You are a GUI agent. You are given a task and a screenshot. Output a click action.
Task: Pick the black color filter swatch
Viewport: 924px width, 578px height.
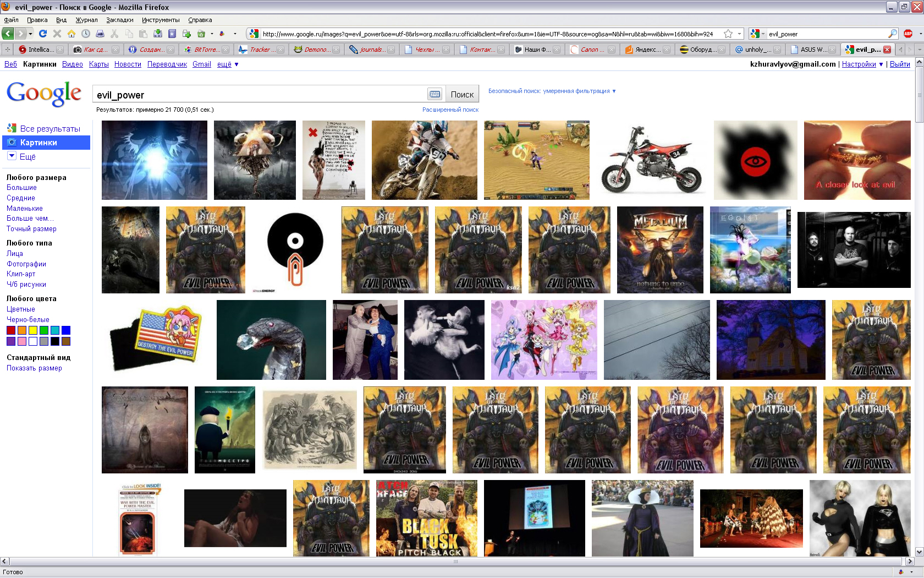click(55, 341)
